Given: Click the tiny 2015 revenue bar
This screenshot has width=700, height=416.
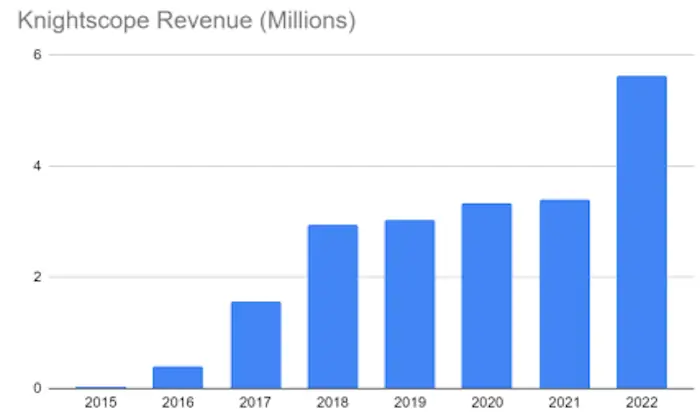Looking at the screenshot, I should coord(101,387).
